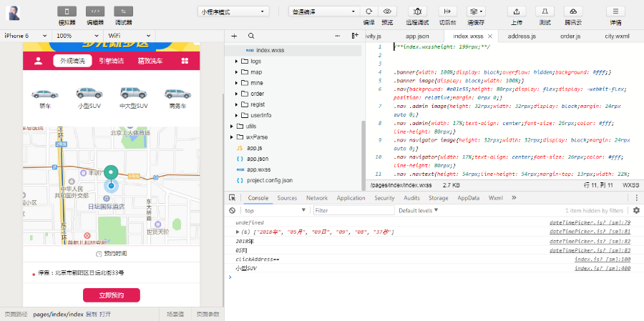
Task: Click the console Filter input field
Action: coord(353,211)
